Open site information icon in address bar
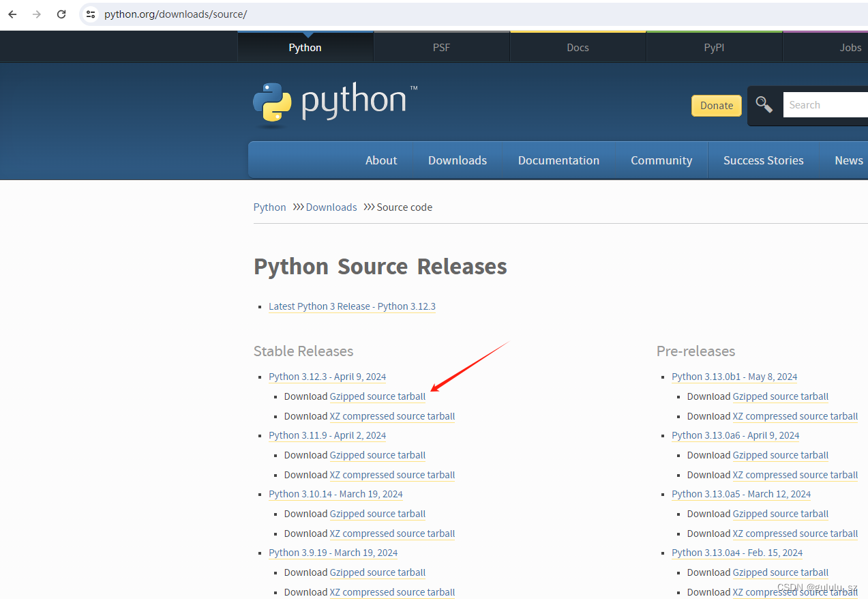The height and width of the screenshot is (599, 868). point(91,14)
